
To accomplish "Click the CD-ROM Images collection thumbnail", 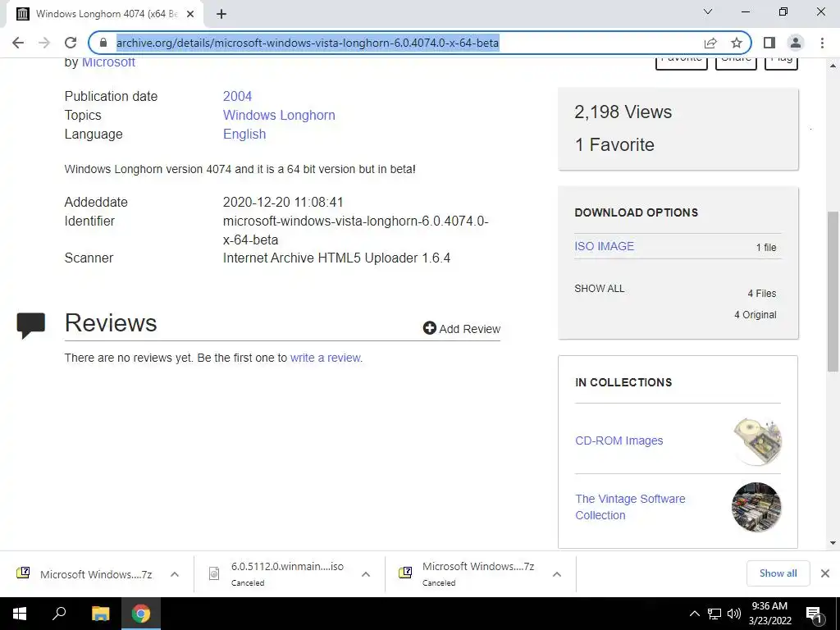I will tap(757, 441).
